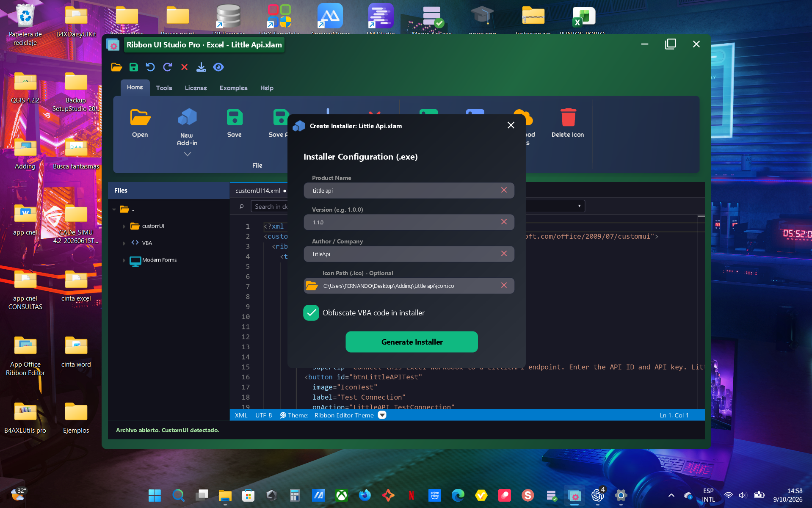The image size is (812, 508).
Task: Click the editor search magnifier icon
Action: (242, 207)
